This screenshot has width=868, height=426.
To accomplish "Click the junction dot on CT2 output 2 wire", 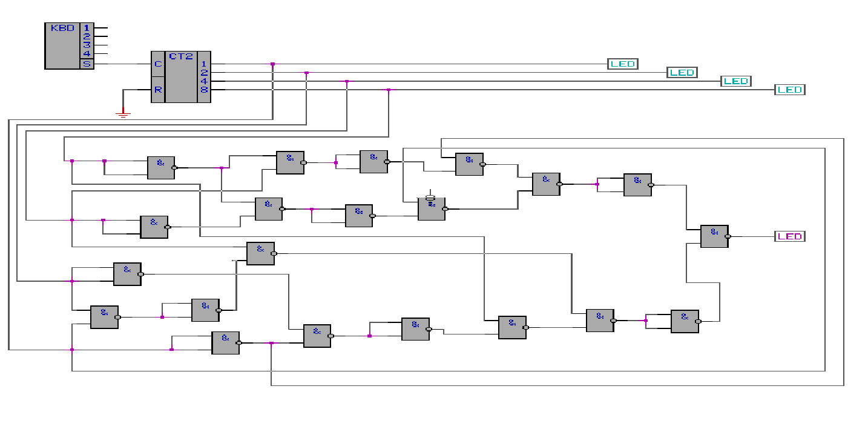I will (x=306, y=73).
